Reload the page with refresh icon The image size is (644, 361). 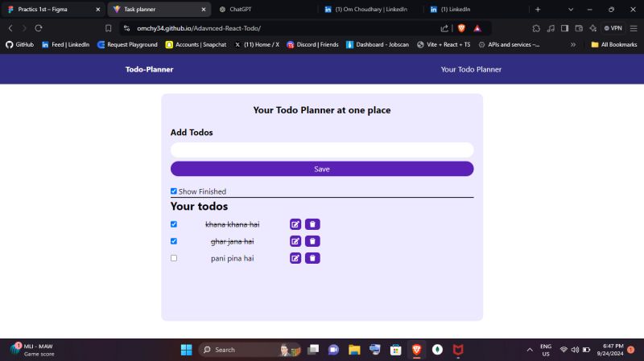click(39, 28)
